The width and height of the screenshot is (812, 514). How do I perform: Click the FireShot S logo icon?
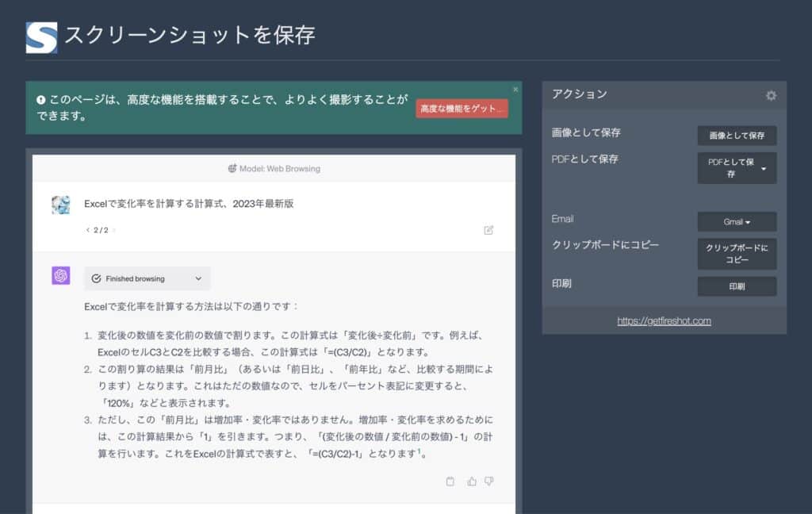pyautogui.click(x=41, y=36)
